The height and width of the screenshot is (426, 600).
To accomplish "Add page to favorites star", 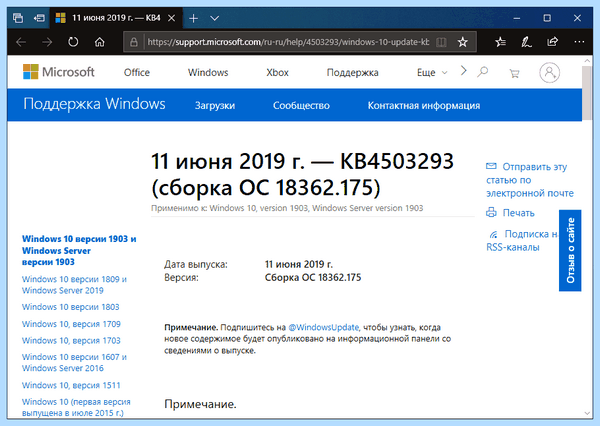I will pos(463,42).
